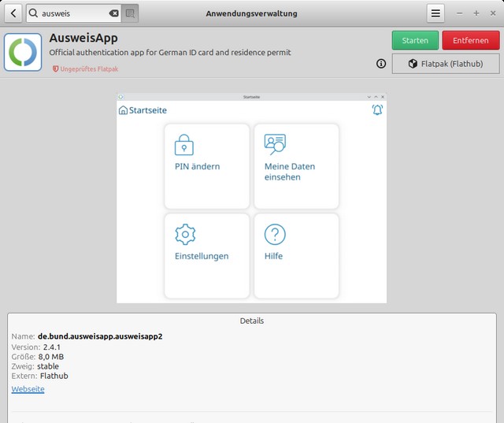Click the home icon beside Startseite
Screen dimensions: 504x423
123,110
